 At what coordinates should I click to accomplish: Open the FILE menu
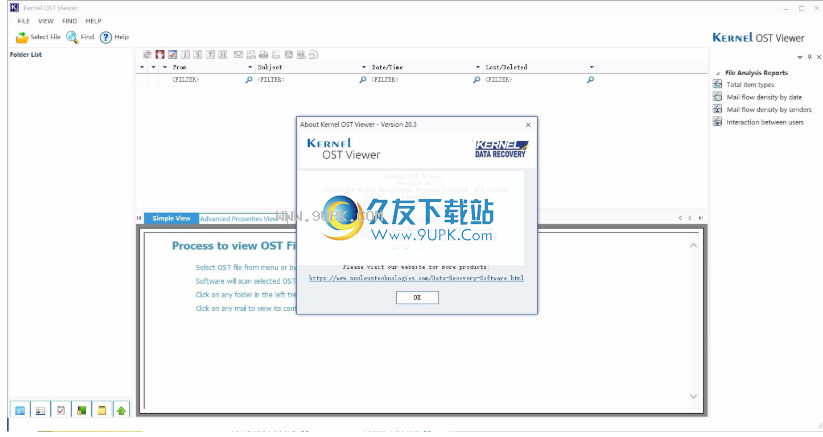click(x=24, y=21)
